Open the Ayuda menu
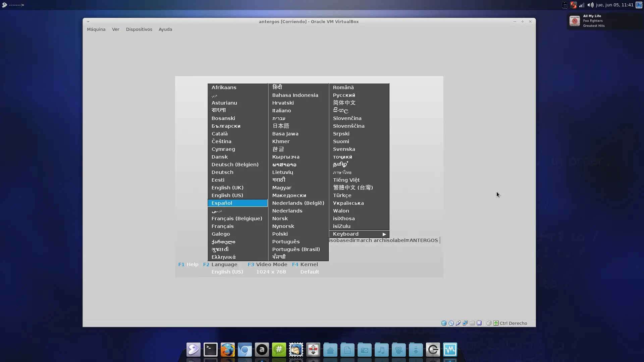Screen dimensions: 644x362 point(165,29)
